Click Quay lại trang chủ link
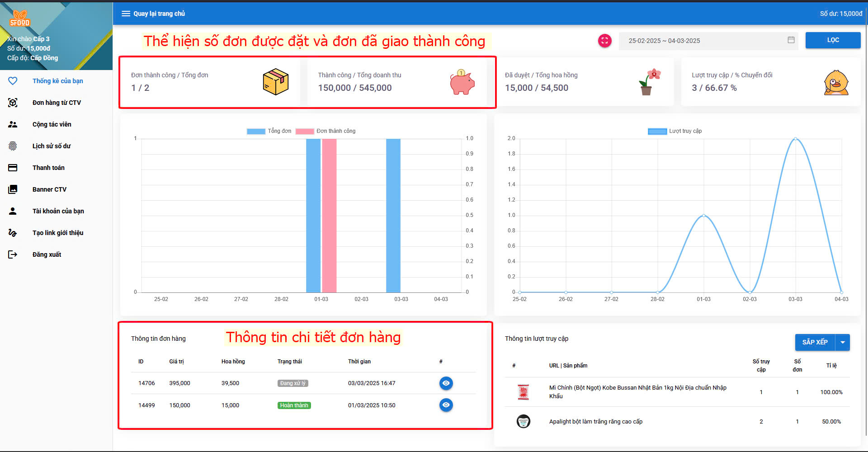The width and height of the screenshot is (868, 452). [x=159, y=14]
